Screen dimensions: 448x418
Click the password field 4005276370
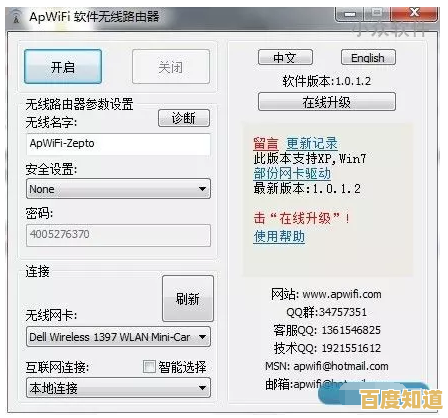point(118,235)
